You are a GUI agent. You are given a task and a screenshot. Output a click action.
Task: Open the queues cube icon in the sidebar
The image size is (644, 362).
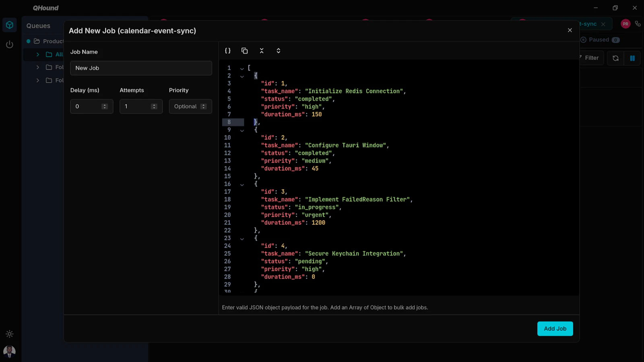(x=10, y=25)
